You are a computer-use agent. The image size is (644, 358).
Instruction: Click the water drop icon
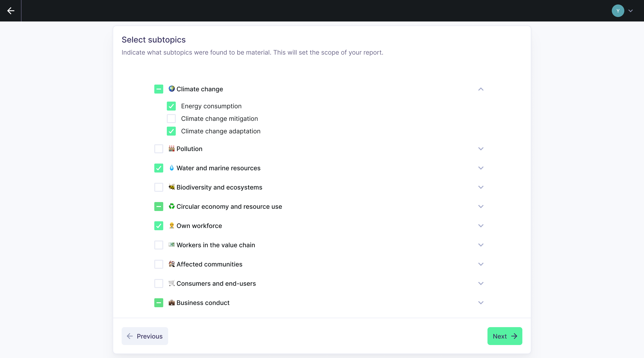coord(172,168)
